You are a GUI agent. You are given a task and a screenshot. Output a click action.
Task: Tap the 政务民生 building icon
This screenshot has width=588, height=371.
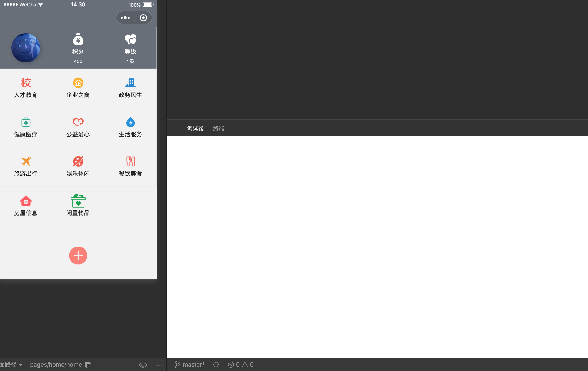(x=130, y=83)
